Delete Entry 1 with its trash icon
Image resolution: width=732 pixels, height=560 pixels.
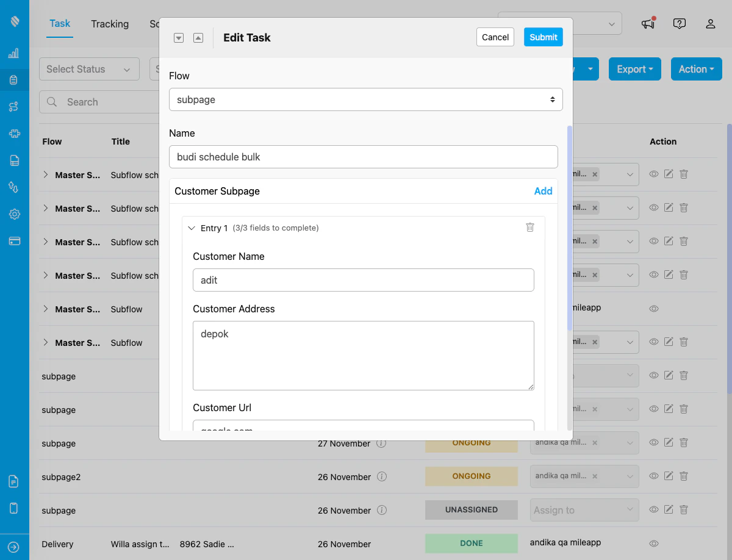point(530,227)
